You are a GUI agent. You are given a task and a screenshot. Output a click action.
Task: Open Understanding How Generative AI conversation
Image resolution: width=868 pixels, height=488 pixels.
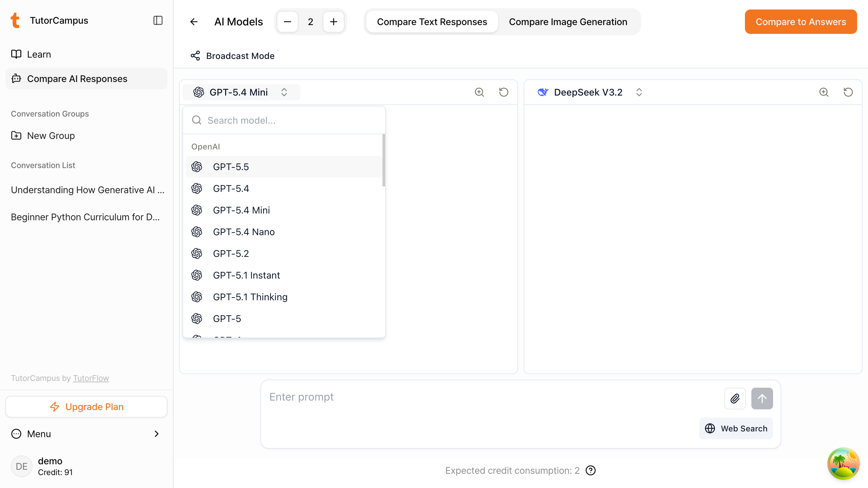[87, 190]
